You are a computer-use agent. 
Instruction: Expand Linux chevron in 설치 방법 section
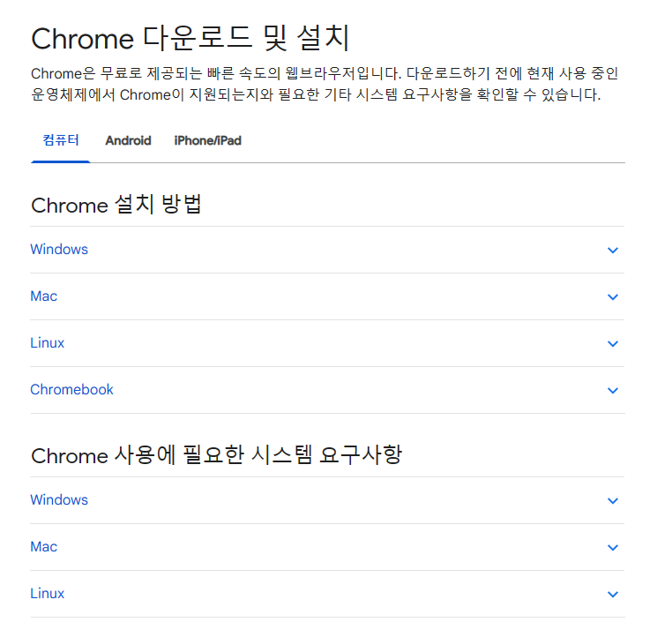[x=613, y=343]
